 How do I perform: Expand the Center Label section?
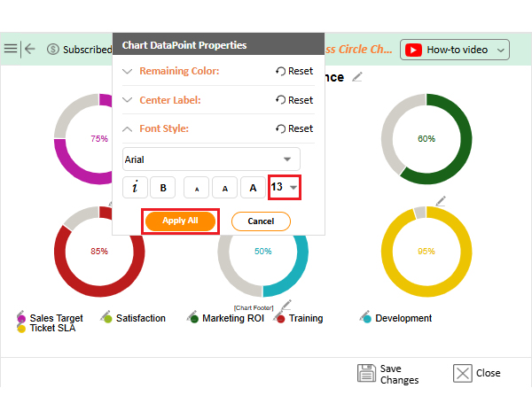[128, 100]
